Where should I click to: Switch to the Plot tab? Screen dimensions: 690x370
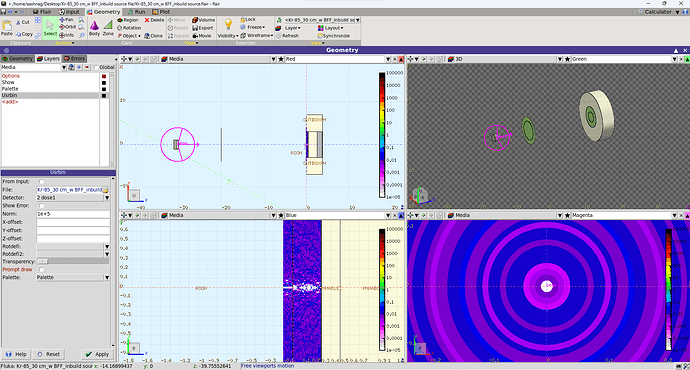[161, 12]
